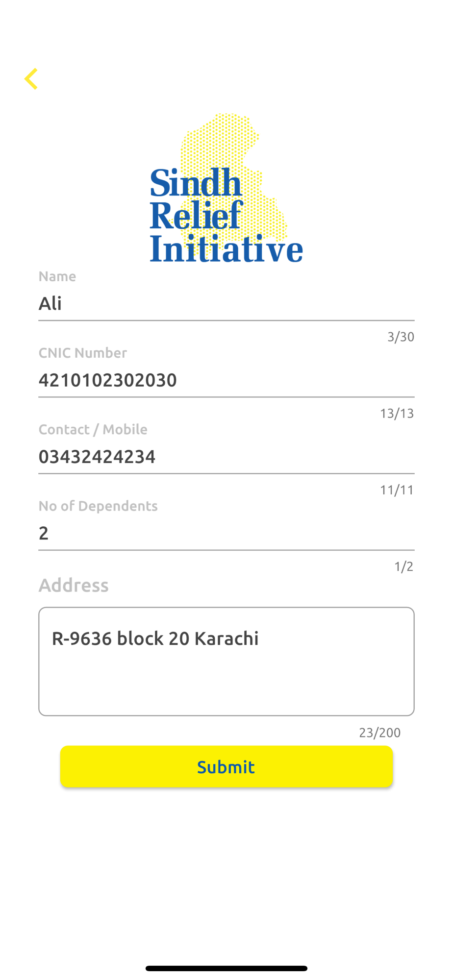The image size is (453, 980).
Task: Focus the Name field containing Ali
Action: (226, 303)
